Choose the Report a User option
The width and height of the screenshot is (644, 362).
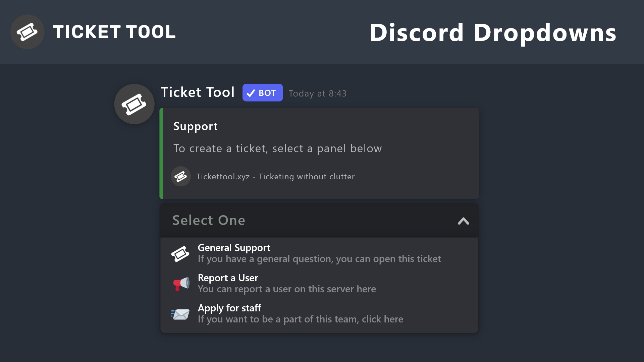click(x=228, y=278)
